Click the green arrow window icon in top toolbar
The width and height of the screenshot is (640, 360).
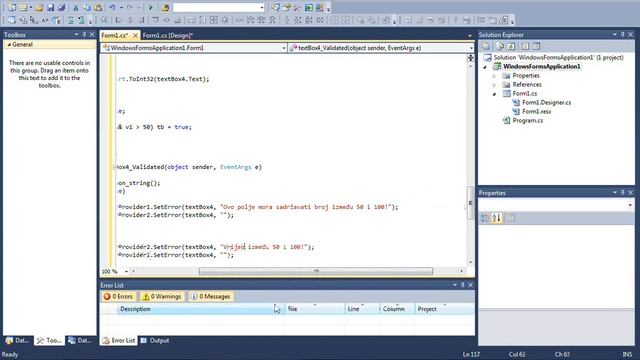[x=309, y=7]
